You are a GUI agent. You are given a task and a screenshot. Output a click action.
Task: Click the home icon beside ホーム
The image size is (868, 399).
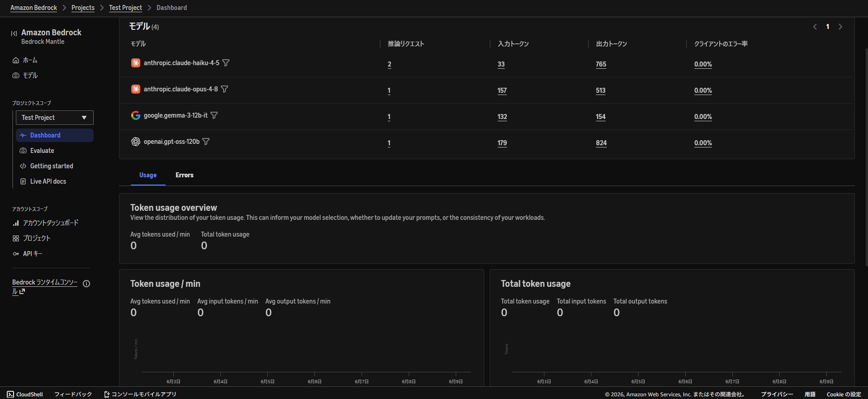[16, 60]
